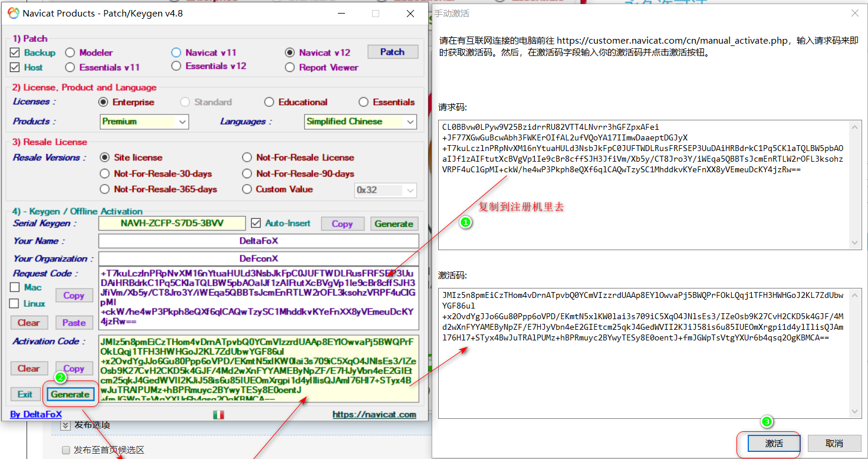Click the Serial Keygen field NAVH-ZCFP-S7D5-3BVV
This screenshot has height=459, width=868.
[172, 224]
